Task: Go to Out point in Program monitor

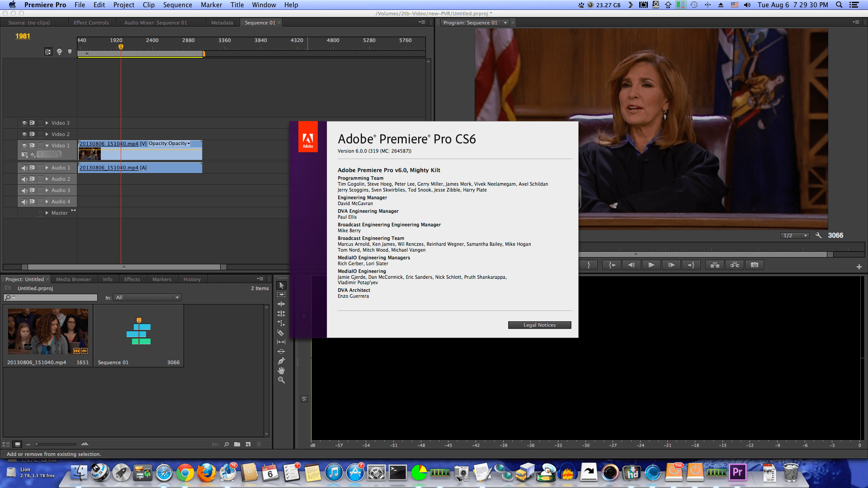Action: point(691,265)
